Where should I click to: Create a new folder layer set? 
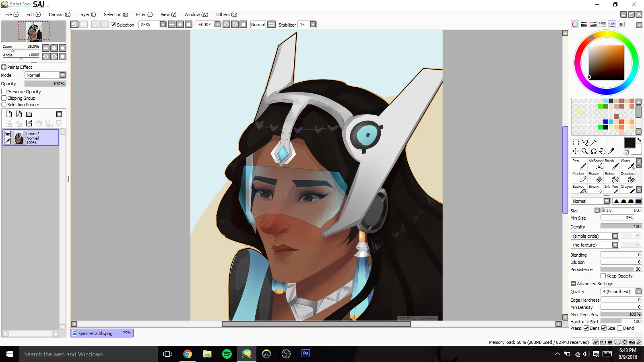pyautogui.click(x=29, y=114)
